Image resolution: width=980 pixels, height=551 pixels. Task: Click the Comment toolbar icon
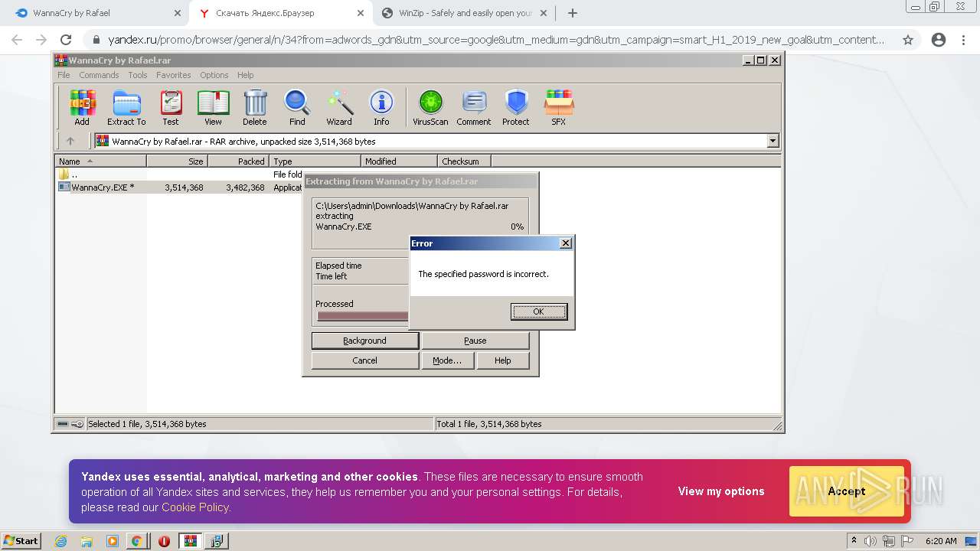click(474, 107)
